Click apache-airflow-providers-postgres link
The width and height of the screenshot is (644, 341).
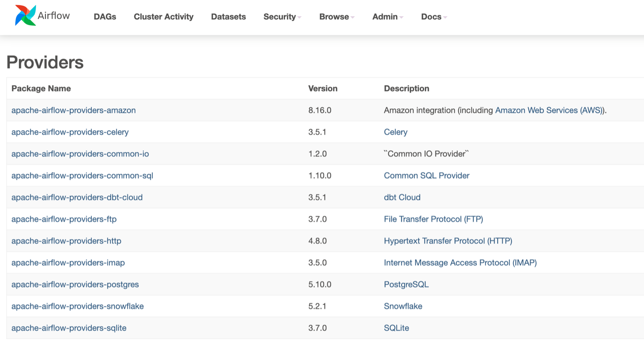pos(75,284)
